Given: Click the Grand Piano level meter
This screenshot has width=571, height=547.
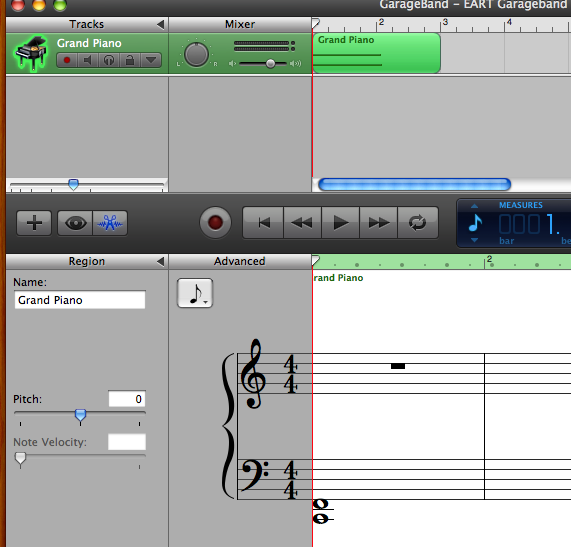Looking at the screenshot, I should point(264,46).
